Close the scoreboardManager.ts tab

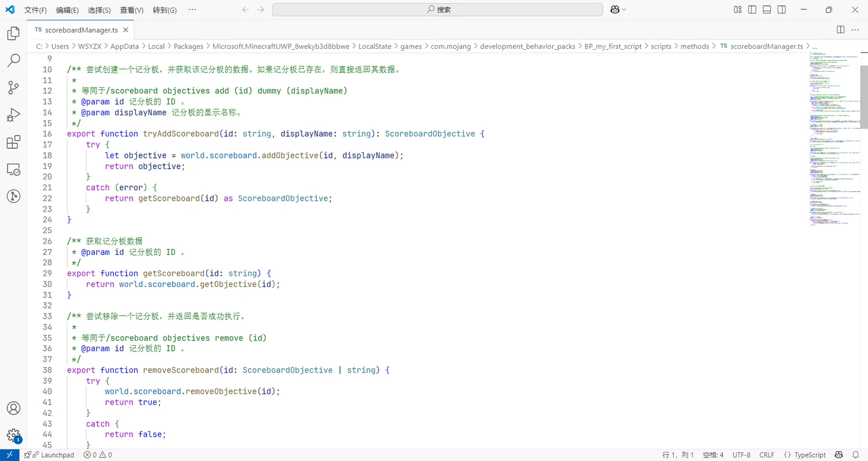click(x=125, y=30)
